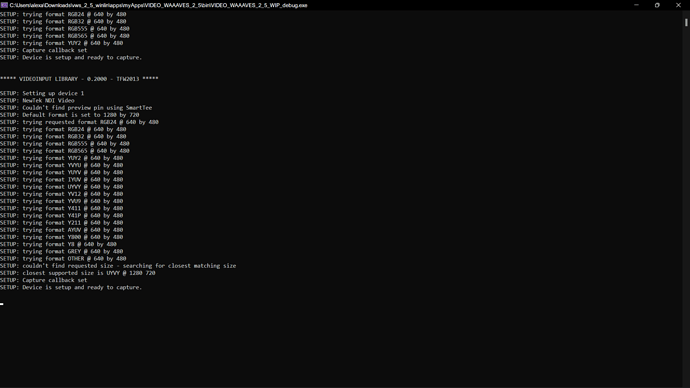690x388 pixels.
Task: Click the 'trying format YUYV' line
Action: 62,172
